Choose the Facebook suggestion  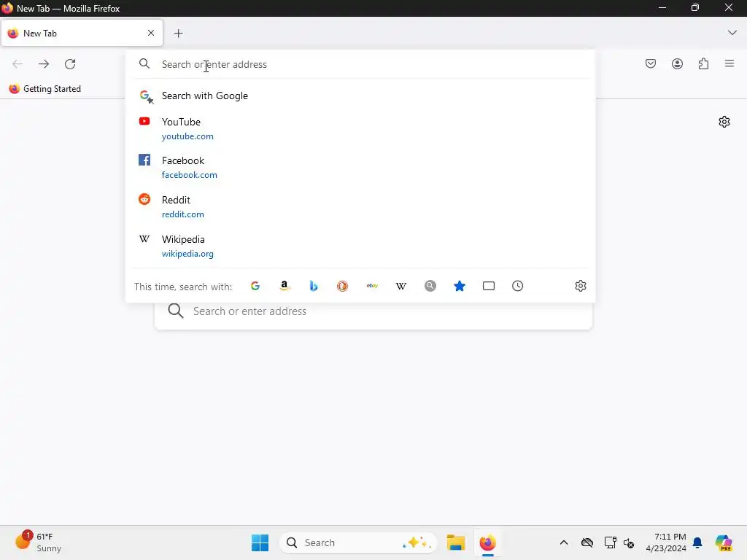[360, 168]
